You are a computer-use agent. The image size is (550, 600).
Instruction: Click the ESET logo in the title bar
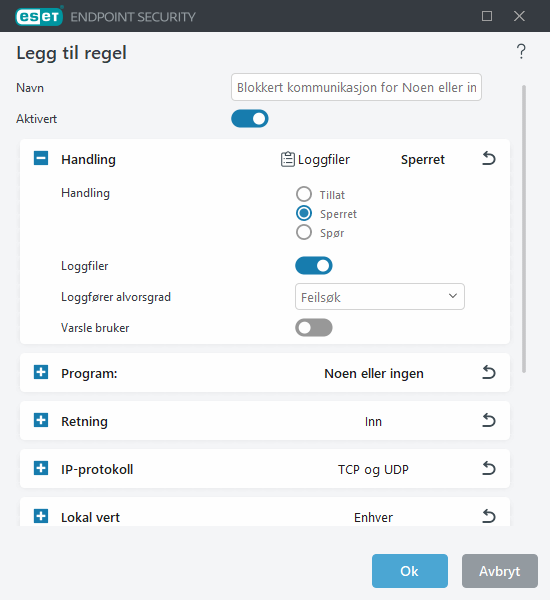[x=39, y=16]
